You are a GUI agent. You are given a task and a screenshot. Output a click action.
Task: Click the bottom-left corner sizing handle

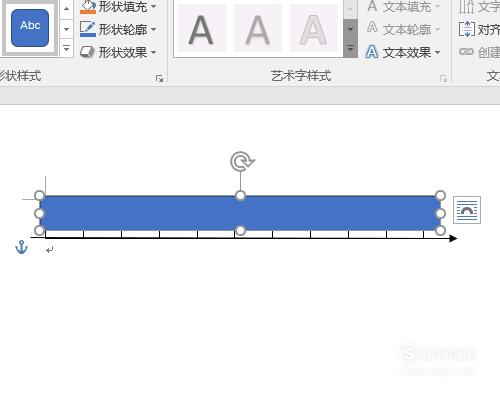[x=39, y=230]
